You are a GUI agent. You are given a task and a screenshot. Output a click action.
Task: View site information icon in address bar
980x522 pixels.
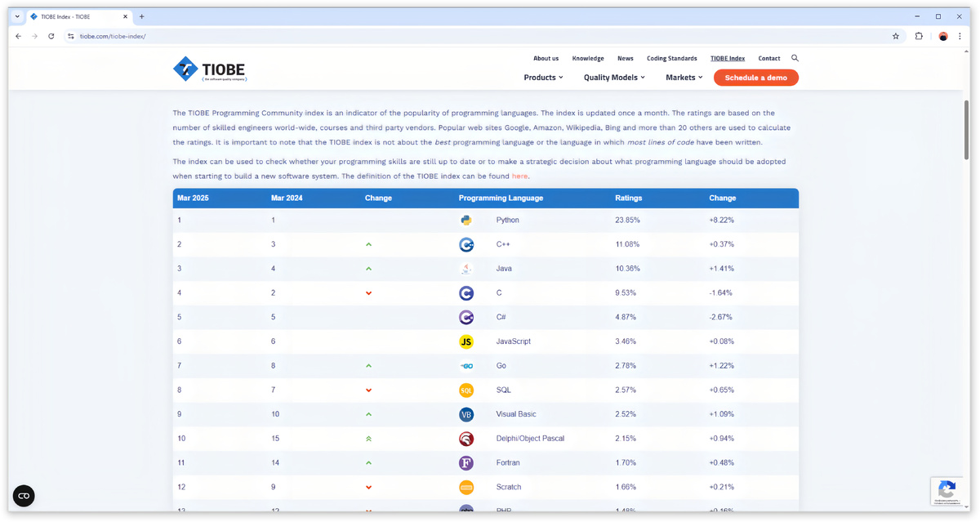pos(71,36)
